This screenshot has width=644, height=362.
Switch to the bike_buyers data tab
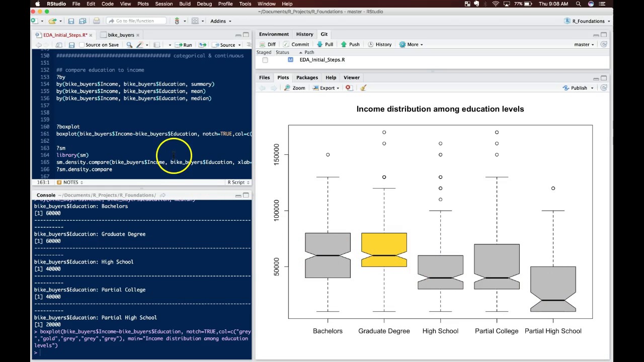(x=121, y=35)
